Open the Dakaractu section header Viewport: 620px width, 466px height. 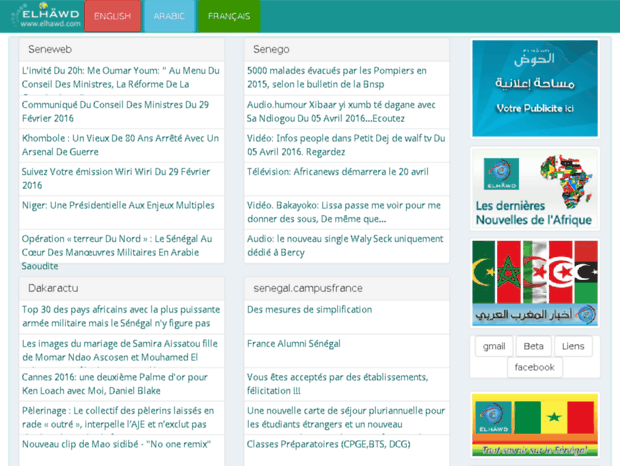click(x=122, y=288)
